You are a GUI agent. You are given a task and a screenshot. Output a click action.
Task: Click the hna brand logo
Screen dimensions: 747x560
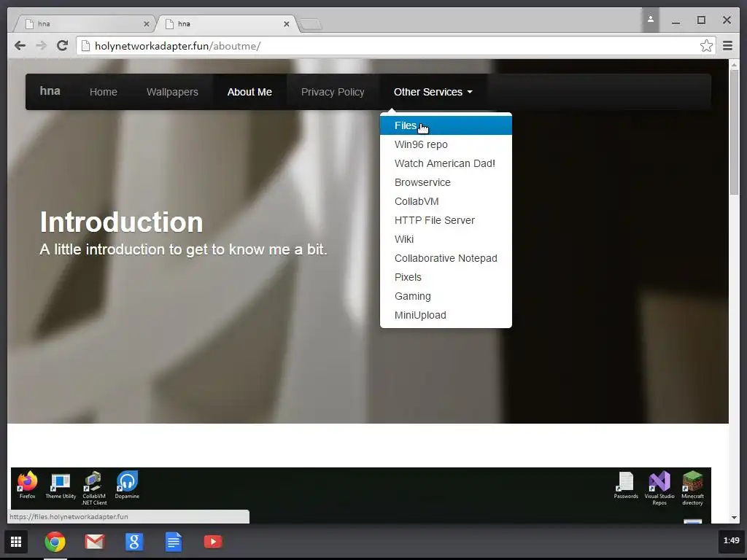pyautogui.click(x=50, y=91)
